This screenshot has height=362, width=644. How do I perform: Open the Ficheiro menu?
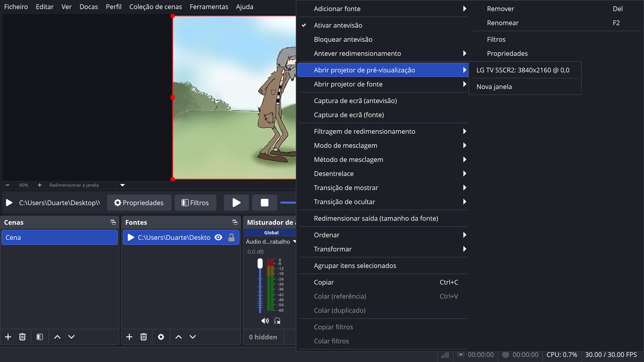click(16, 7)
